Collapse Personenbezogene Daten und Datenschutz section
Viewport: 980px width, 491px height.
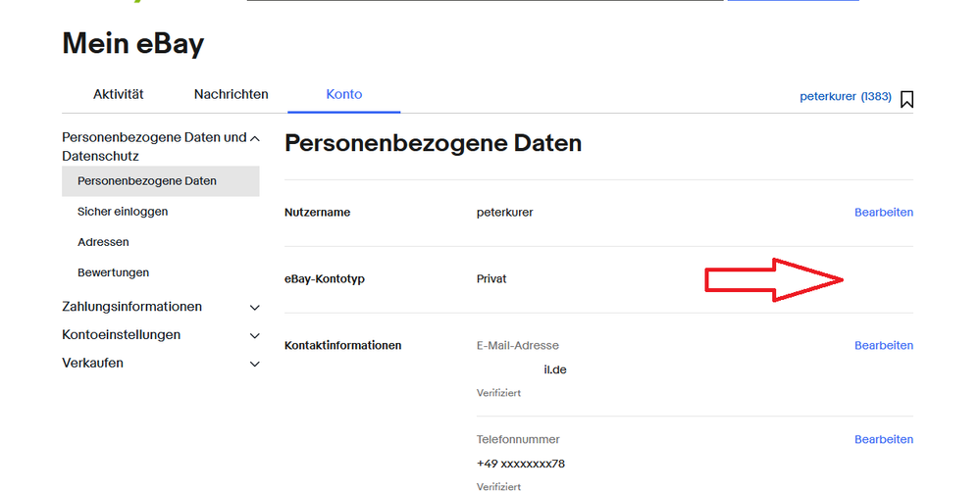[255, 139]
